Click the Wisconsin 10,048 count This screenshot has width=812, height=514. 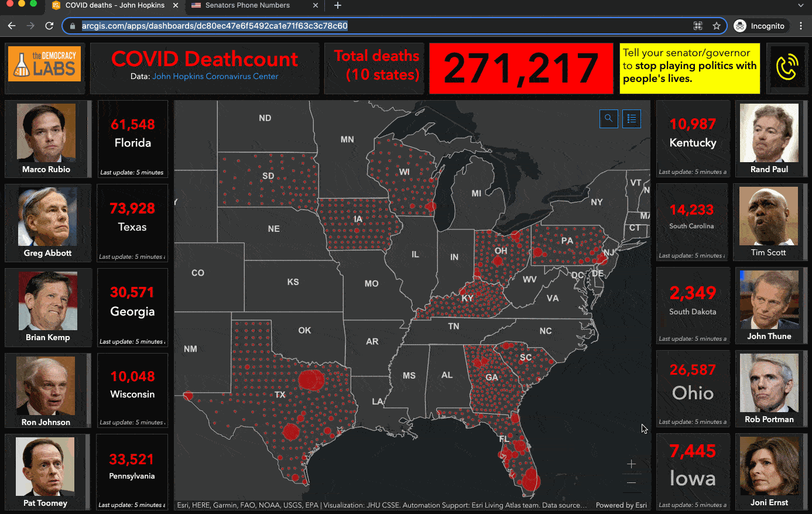[x=133, y=376]
